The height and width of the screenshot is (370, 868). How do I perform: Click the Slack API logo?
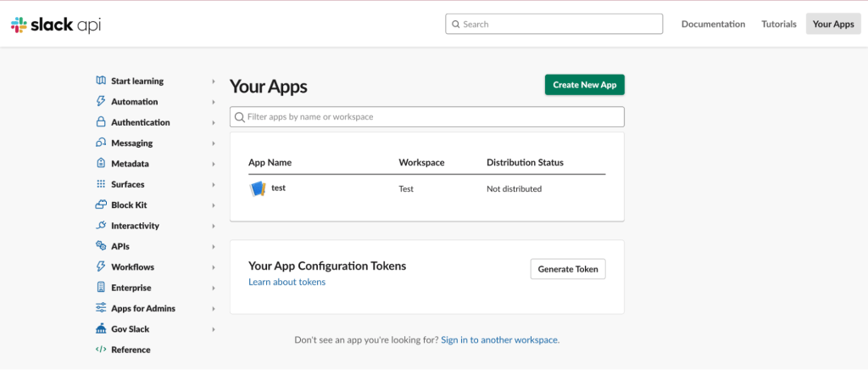(x=56, y=25)
